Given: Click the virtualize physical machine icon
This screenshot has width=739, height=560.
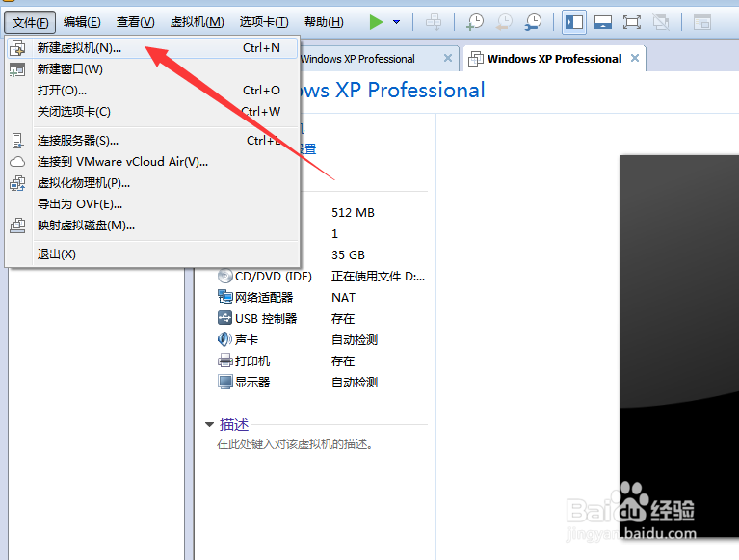Looking at the screenshot, I should [17, 183].
